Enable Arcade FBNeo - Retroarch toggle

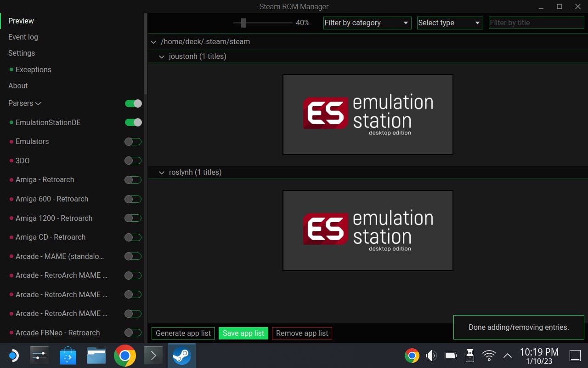point(133,333)
